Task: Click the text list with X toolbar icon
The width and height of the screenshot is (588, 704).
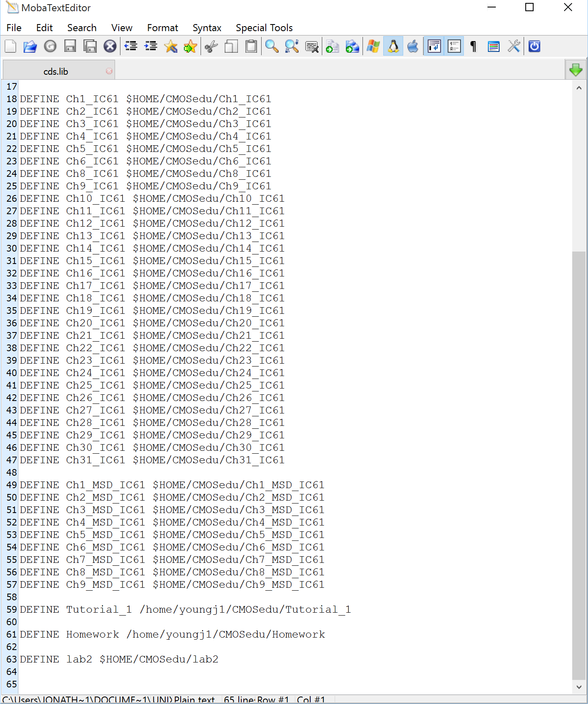Action: 312,46
